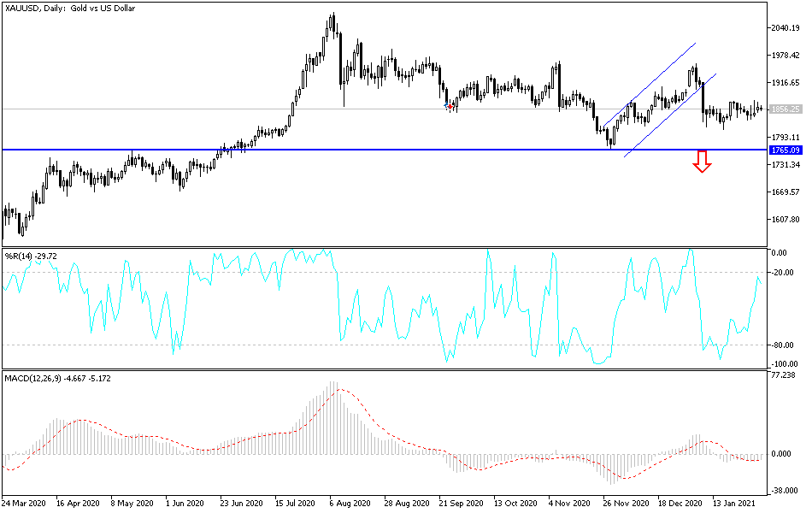
Task: Click the 13 Oct 2020 date label
Action: [x=515, y=504]
